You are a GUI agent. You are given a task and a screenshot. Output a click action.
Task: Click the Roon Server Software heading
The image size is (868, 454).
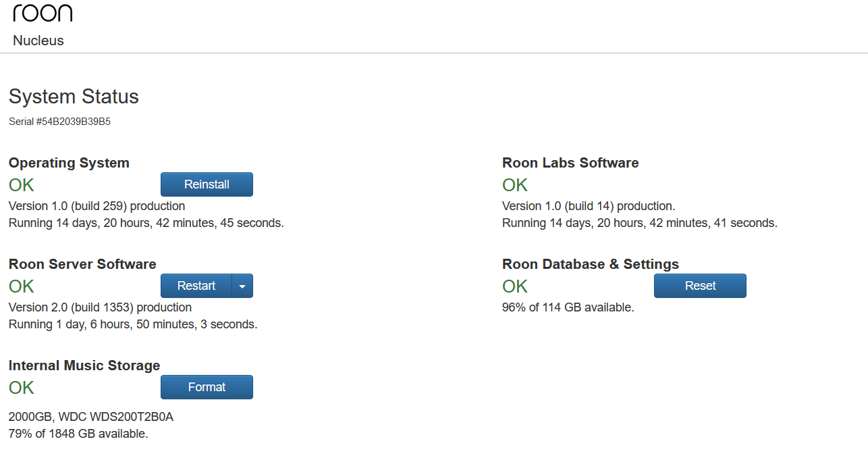click(x=82, y=264)
